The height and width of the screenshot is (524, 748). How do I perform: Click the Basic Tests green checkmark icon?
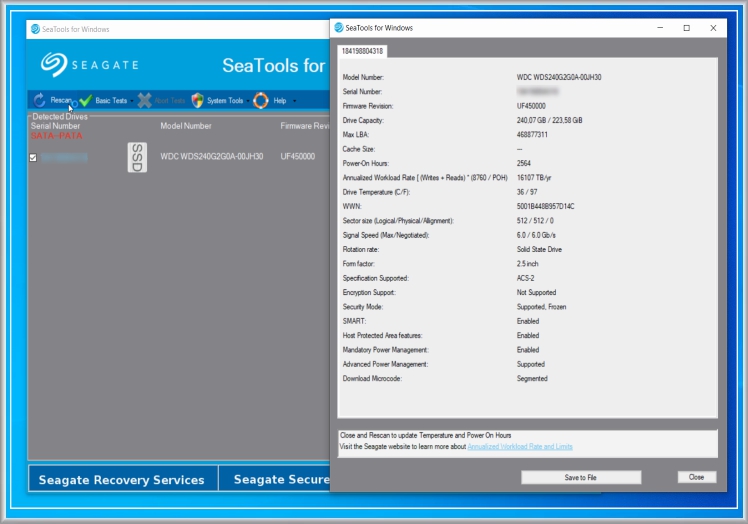[86, 100]
